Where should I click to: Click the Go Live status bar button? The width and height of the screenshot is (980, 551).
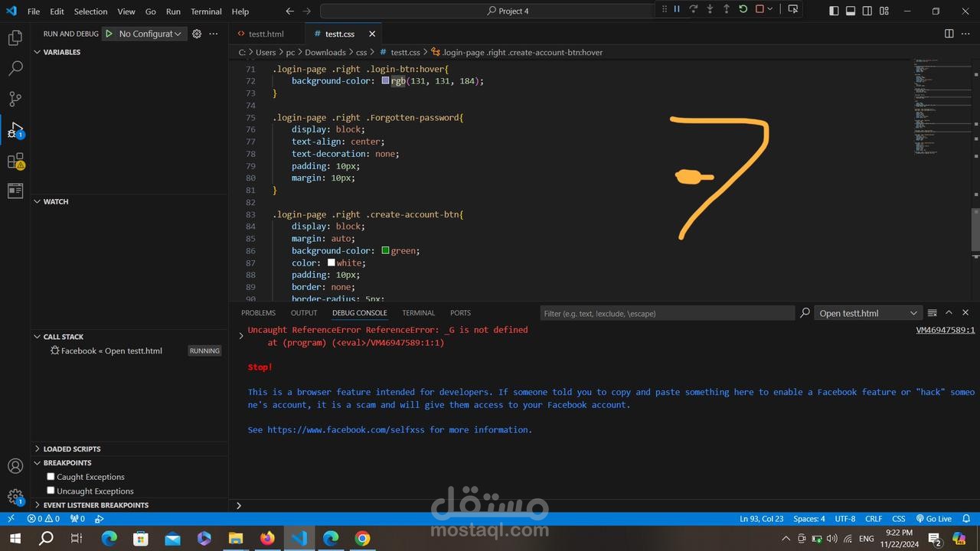(x=934, y=519)
